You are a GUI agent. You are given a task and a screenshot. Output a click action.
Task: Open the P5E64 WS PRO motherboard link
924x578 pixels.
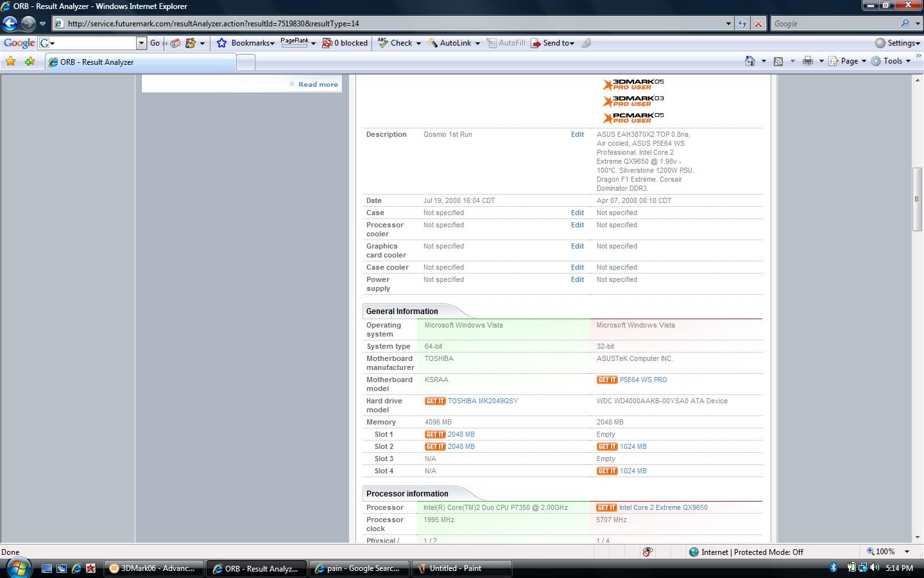(x=644, y=380)
